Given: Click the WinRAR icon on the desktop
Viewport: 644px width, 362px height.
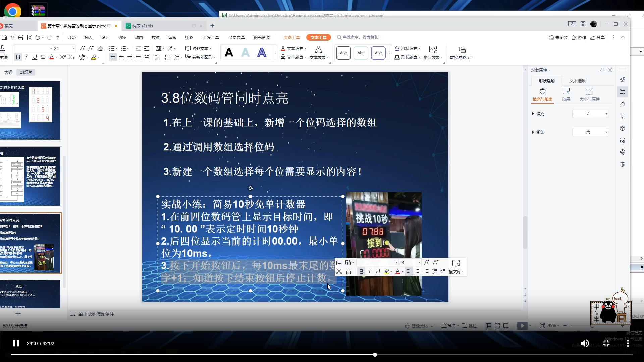Looking at the screenshot, I should (38, 11).
